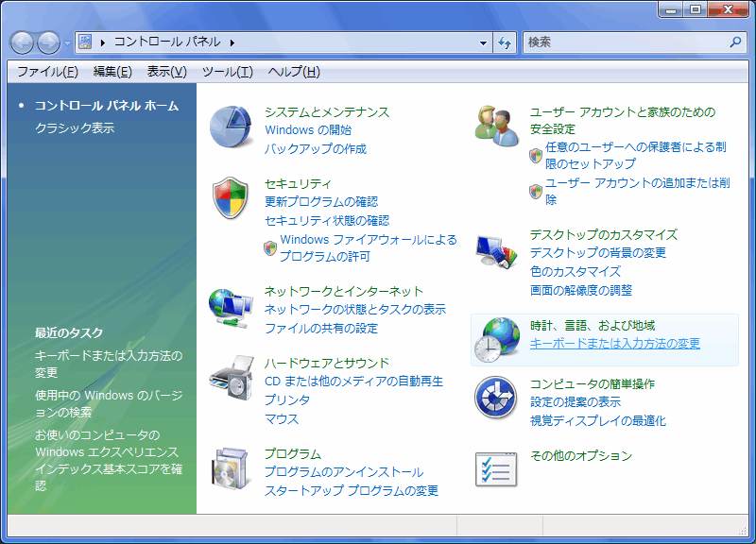Click ファイルの共有の設定 link

click(x=321, y=328)
